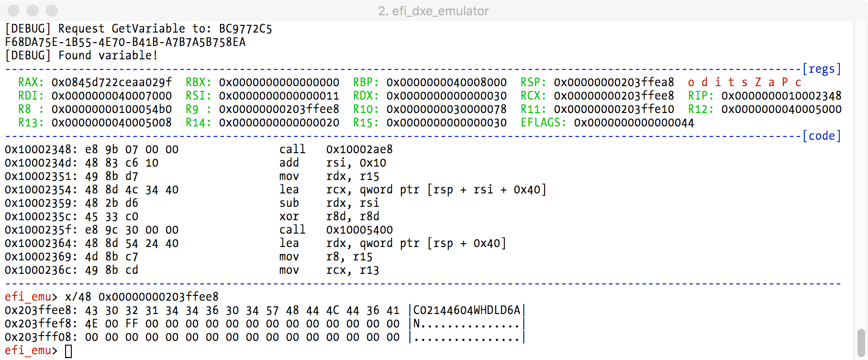The width and height of the screenshot is (868, 360).
Task: Click the 'x/48 0x00000000203ffee8' command text
Action: (142, 297)
